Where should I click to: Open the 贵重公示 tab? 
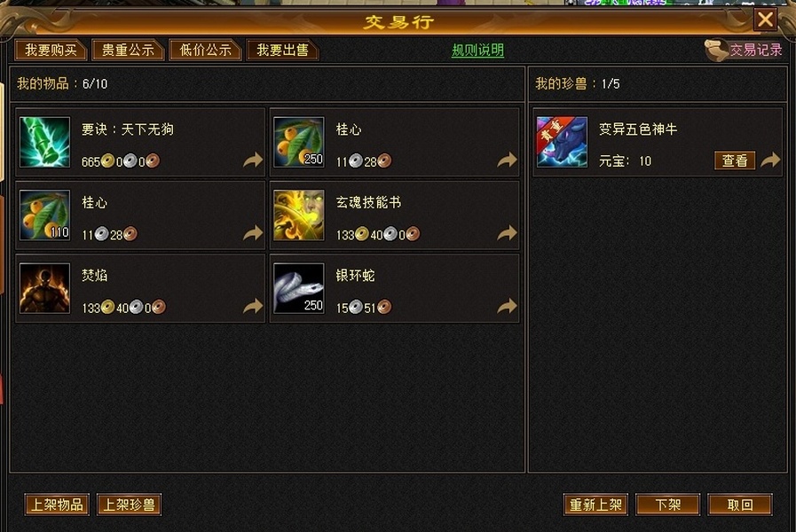pos(128,51)
